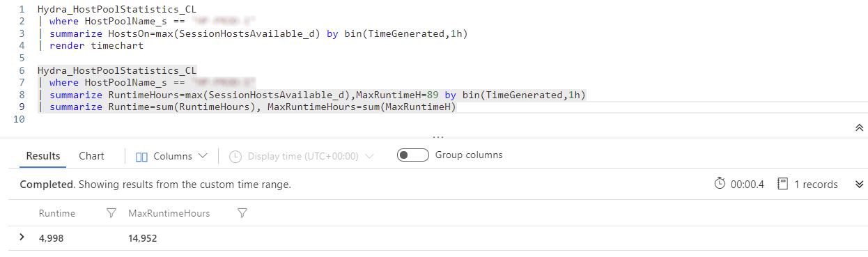Image resolution: width=868 pixels, height=257 pixels.
Task: Click the records count icon
Action: (782, 185)
